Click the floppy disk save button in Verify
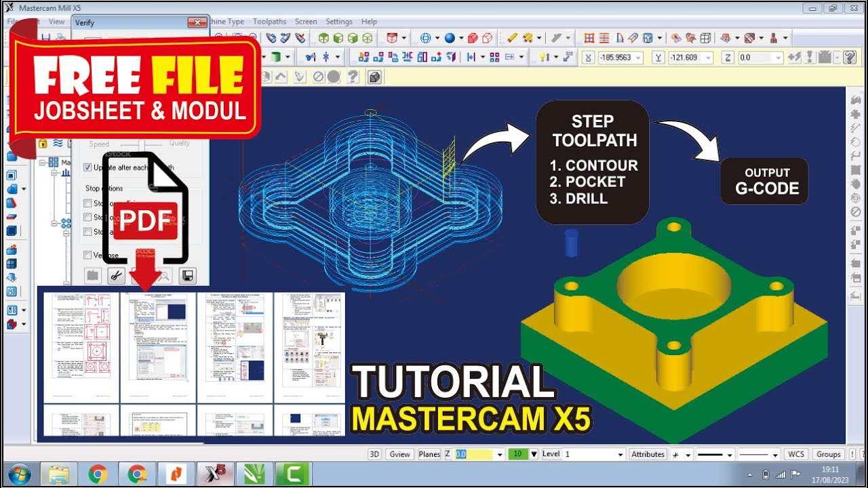 point(188,275)
